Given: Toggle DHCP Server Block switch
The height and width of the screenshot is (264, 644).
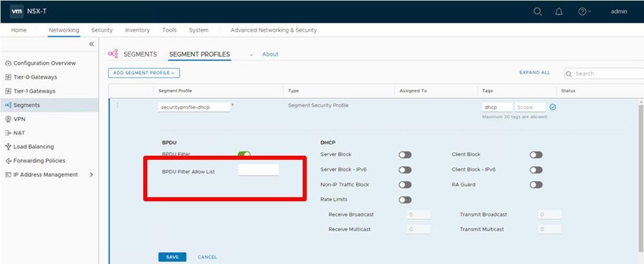Looking at the screenshot, I should (x=405, y=155).
